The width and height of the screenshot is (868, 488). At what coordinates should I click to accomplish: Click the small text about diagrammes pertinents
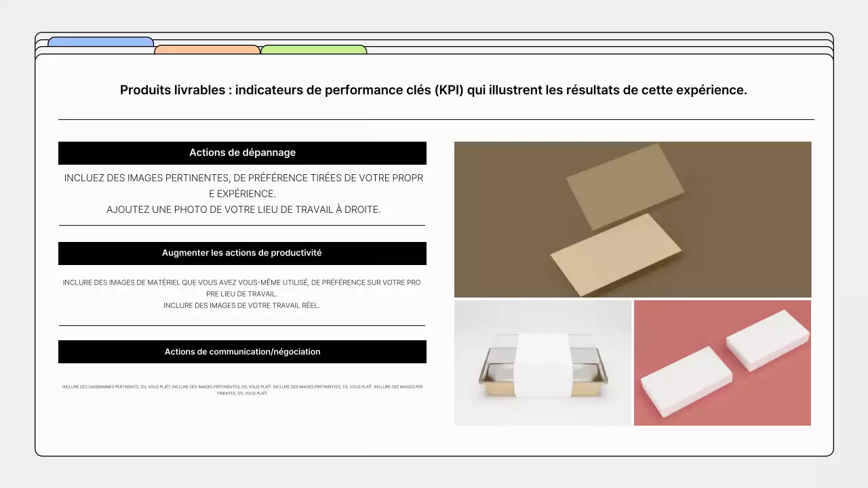coord(242,391)
